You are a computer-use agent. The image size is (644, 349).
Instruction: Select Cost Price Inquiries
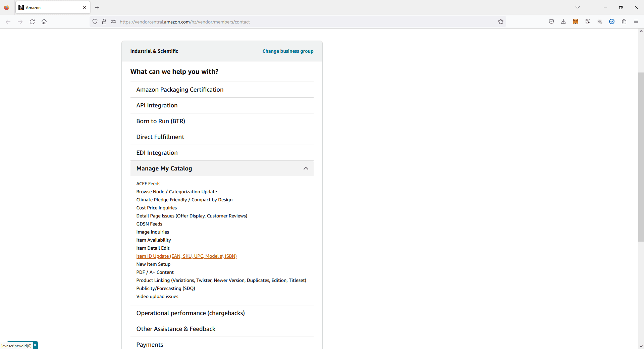[x=156, y=208]
